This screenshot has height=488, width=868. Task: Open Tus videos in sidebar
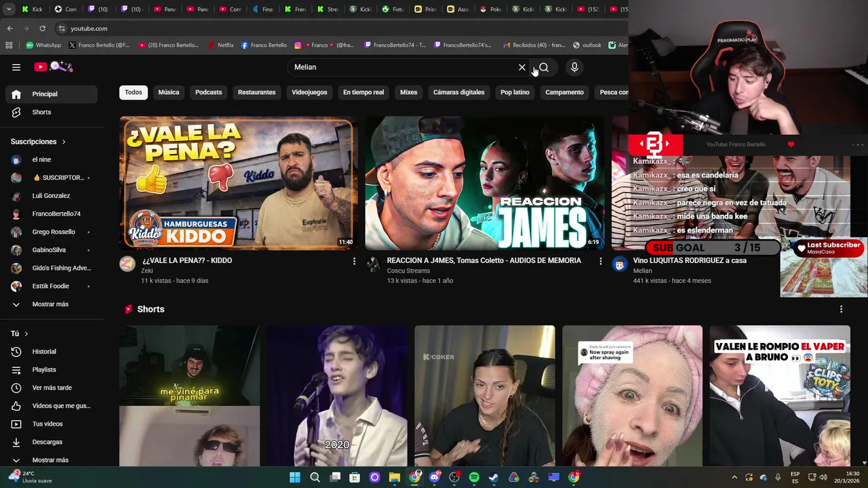click(52, 424)
